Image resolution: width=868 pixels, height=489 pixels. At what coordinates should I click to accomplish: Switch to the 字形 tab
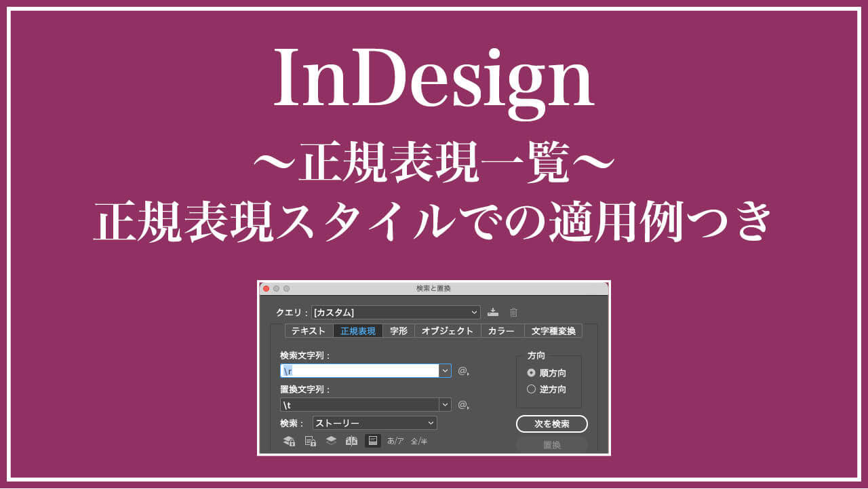[x=399, y=331]
